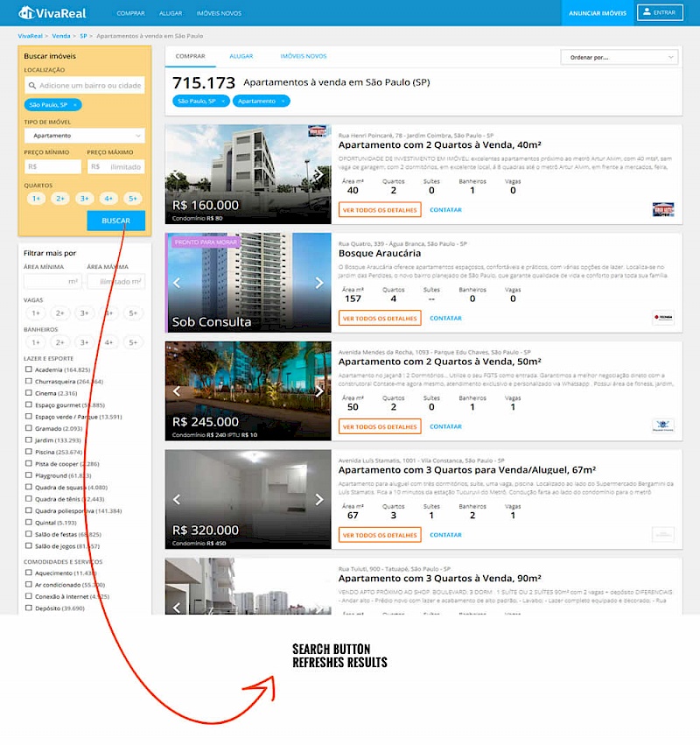The height and width of the screenshot is (745, 700).
Task: Click the Preço Mínimo input field
Action: tap(52, 166)
